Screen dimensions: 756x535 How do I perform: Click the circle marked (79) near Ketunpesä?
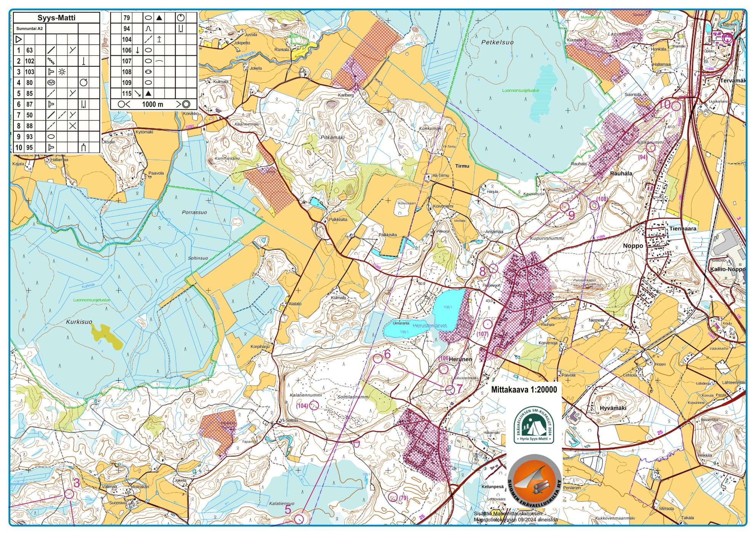tap(392, 497)
